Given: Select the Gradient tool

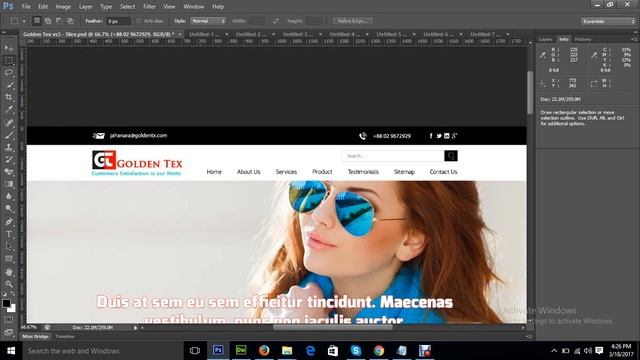Looking at the screenshot, I should pos(9,184).
